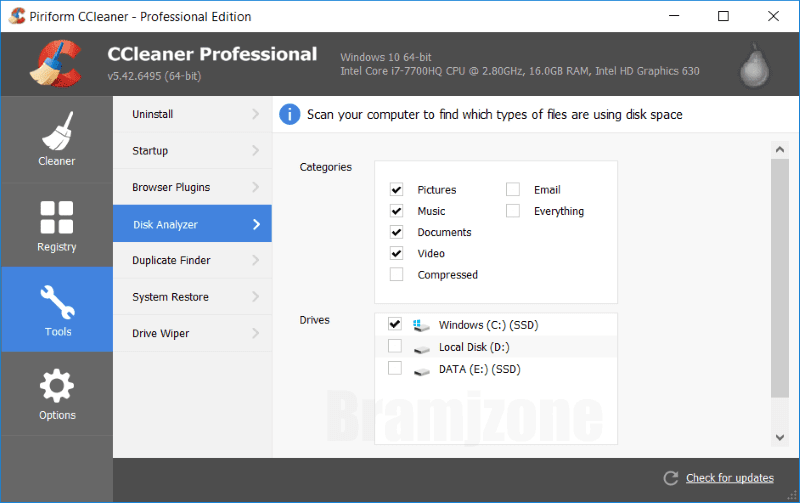Click the Check for updates link

coord(730,478)
